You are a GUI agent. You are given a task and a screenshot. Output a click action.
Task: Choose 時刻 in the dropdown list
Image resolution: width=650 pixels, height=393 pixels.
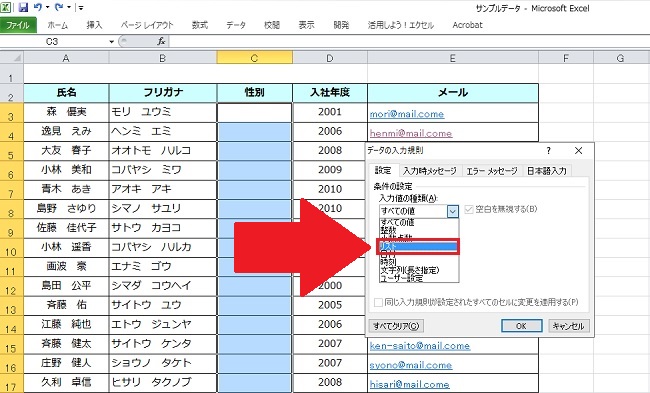pos(419,262)
